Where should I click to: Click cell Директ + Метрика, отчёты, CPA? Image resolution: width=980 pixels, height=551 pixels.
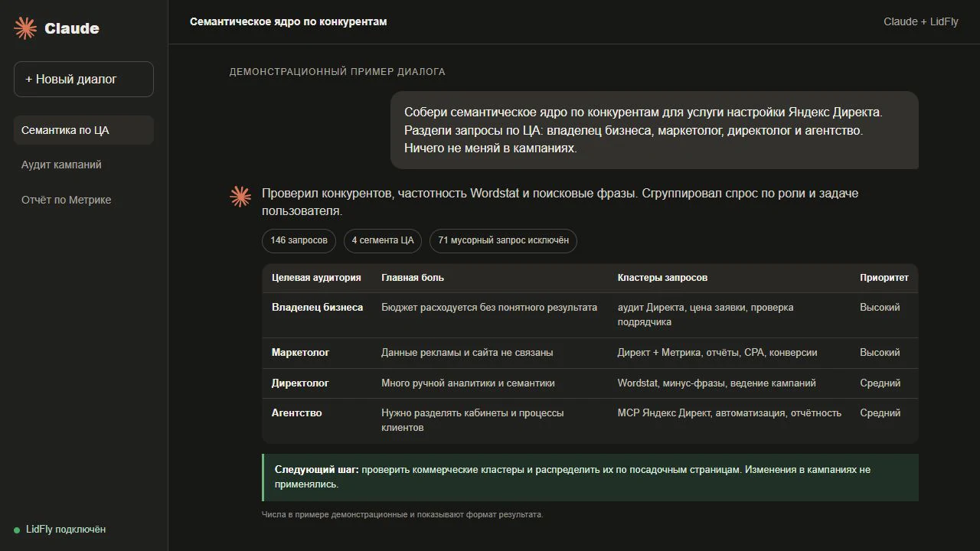coord(717,353)
